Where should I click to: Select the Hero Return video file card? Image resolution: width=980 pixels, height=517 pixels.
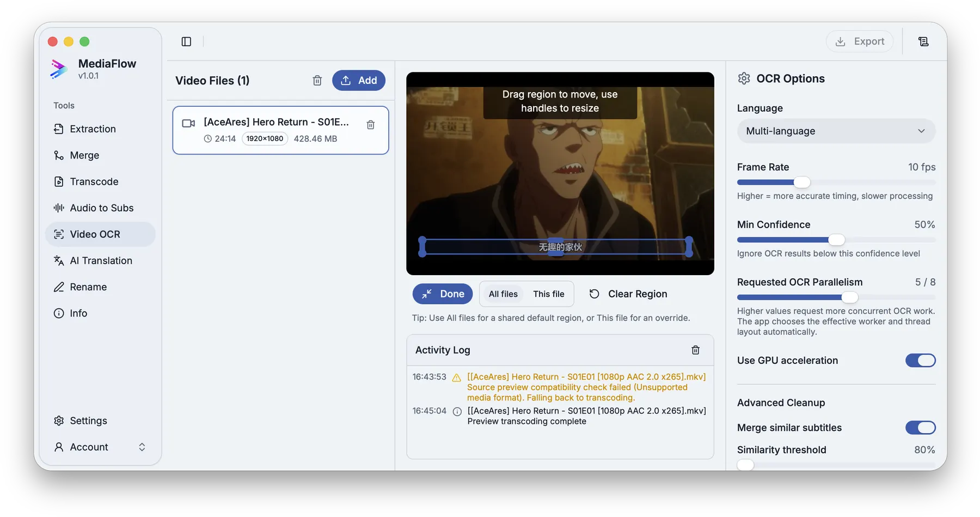pyautogui.click(x=281, y=130)
